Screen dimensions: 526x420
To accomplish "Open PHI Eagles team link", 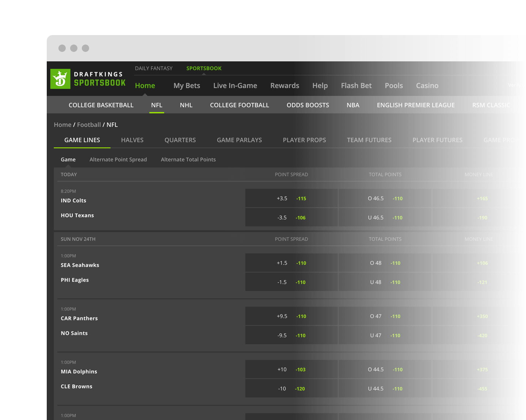I will [75, 280].
